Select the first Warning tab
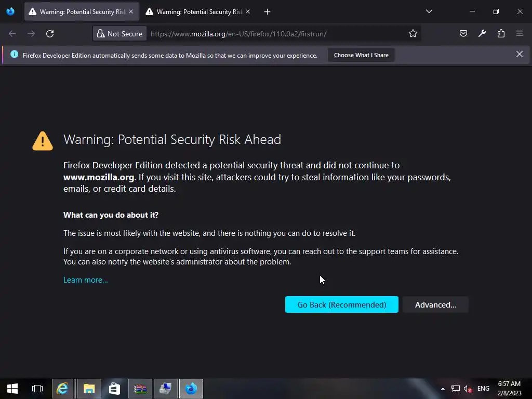 pyautogui.click(x=82, y=12)
